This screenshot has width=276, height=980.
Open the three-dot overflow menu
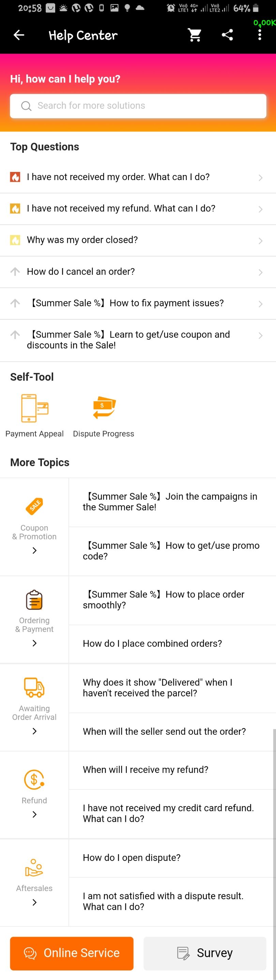[260, 35]
